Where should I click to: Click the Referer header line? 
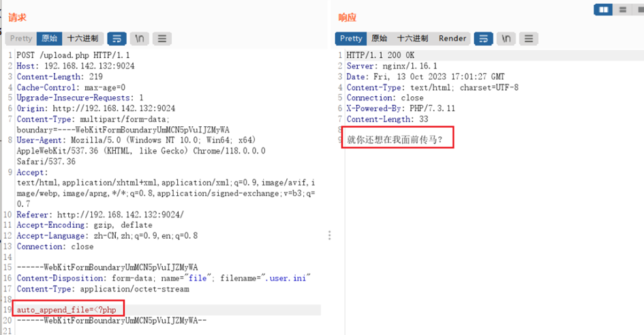click(x=100, y=214)
